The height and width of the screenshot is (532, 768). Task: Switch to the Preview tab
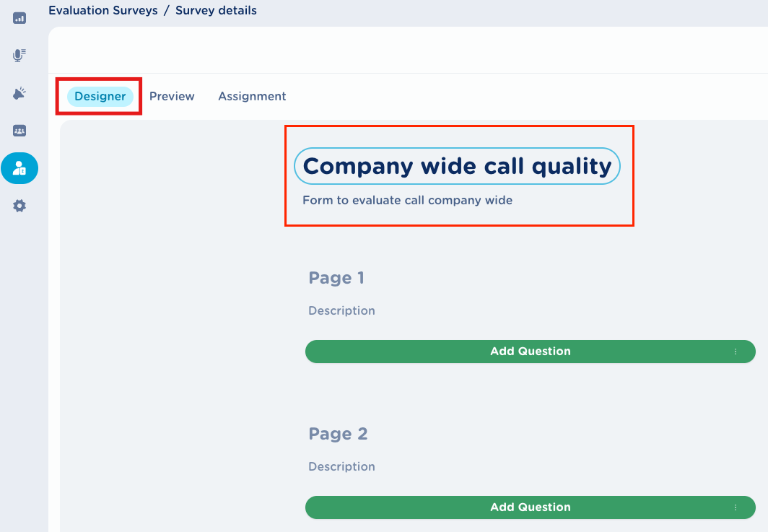pos(172,97)
